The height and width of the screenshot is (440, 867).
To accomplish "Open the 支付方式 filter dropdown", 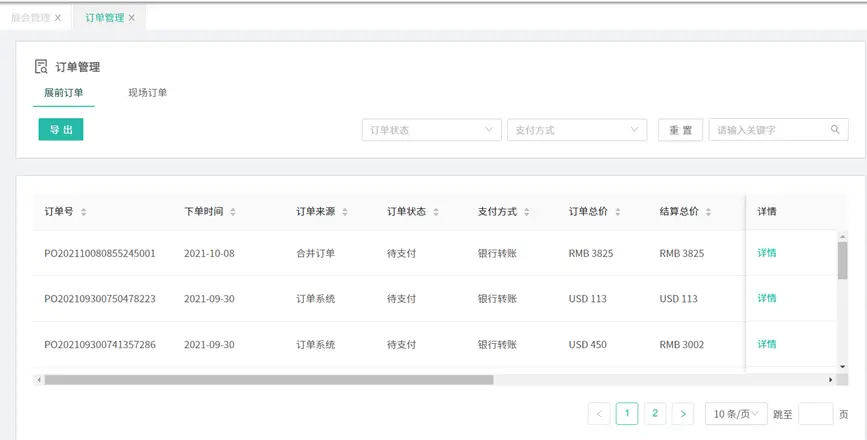I will (577, 130).
